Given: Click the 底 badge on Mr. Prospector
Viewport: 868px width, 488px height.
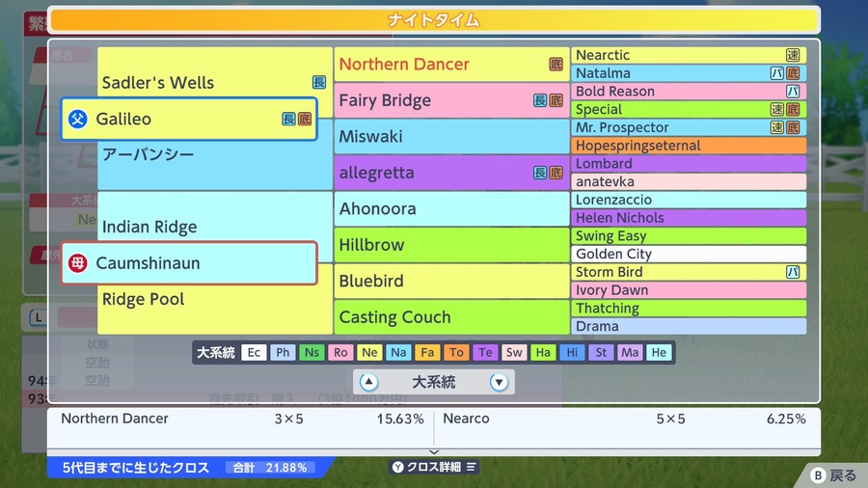Looking at the screenshot, I should coord(793,127).
